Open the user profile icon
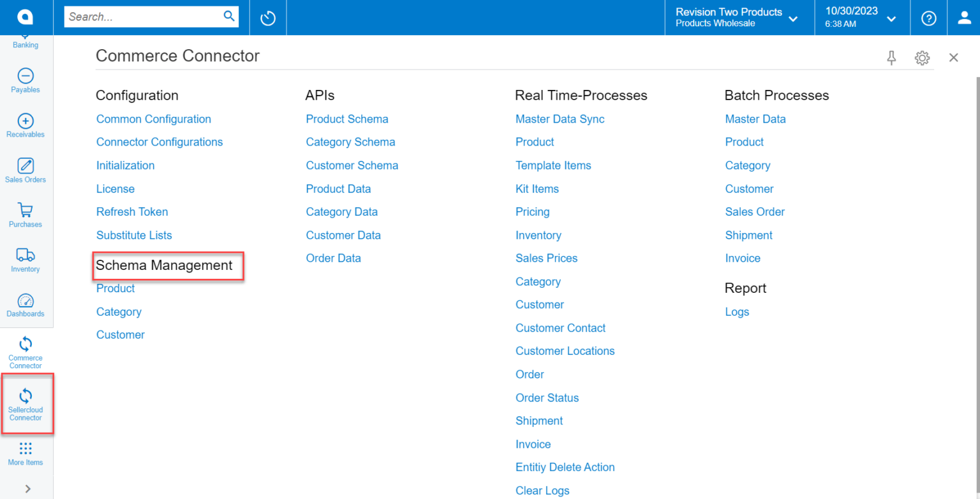The height and width of the screenshot is (499, 980). click(x=964, y=19)
